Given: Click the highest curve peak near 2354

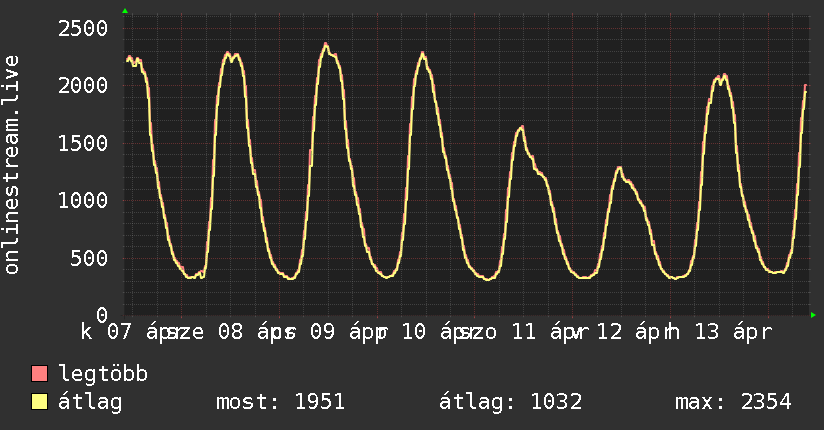Looking at the screenshot, I should click(326, 44).
